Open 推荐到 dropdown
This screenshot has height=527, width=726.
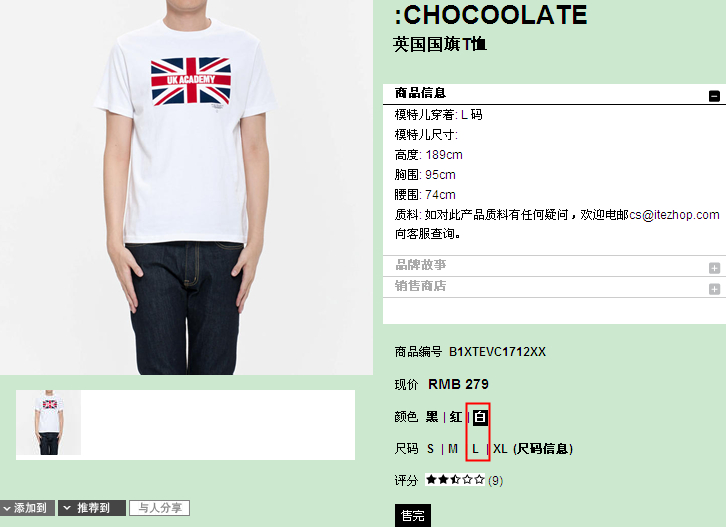click(x=92, y=508)
